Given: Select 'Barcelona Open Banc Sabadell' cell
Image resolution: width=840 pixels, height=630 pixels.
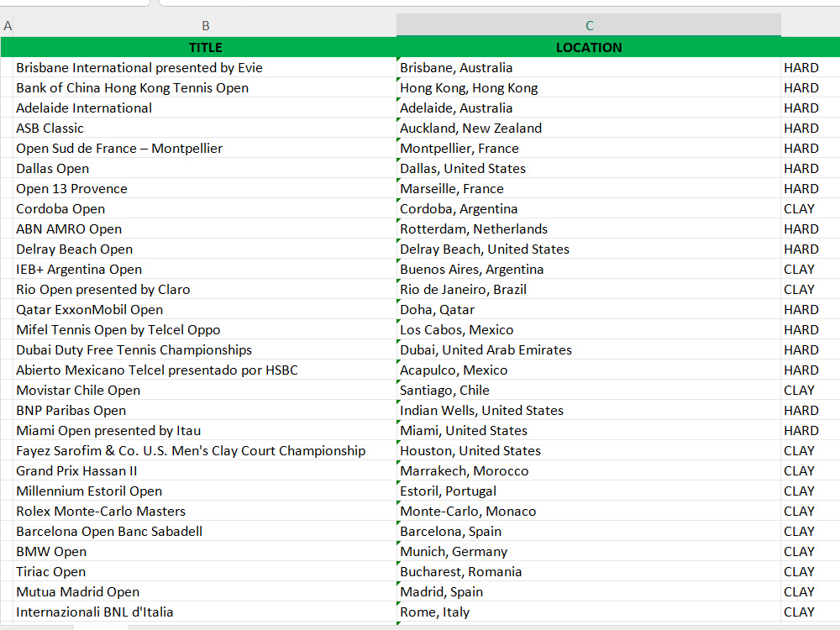Looking at the screenshot, I should 205,532.
